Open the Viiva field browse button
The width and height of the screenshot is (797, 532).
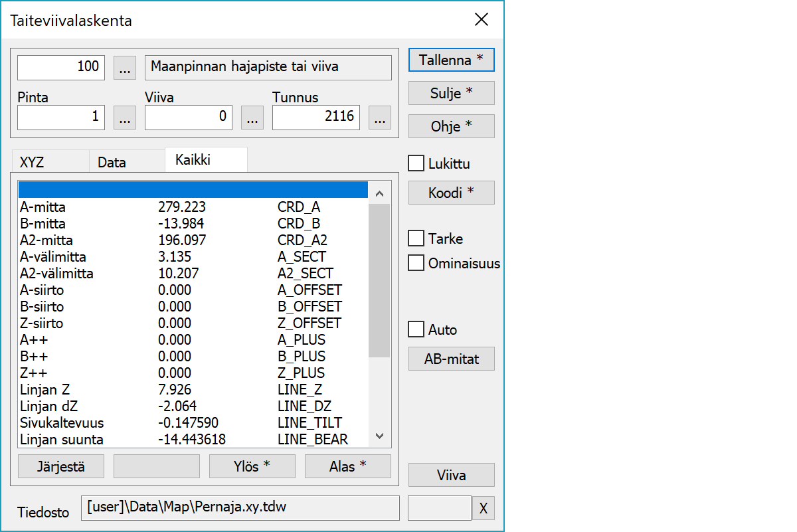point(252,118)
